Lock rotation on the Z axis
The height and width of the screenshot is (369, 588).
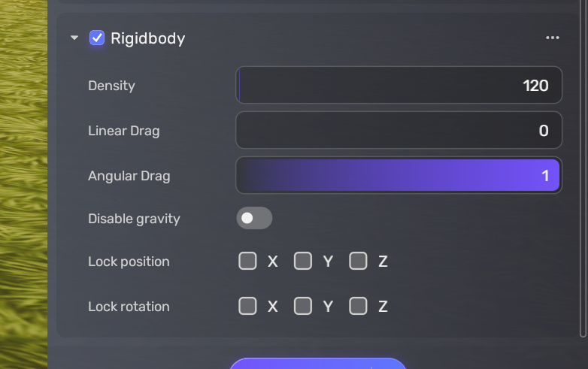pos(358,306)
